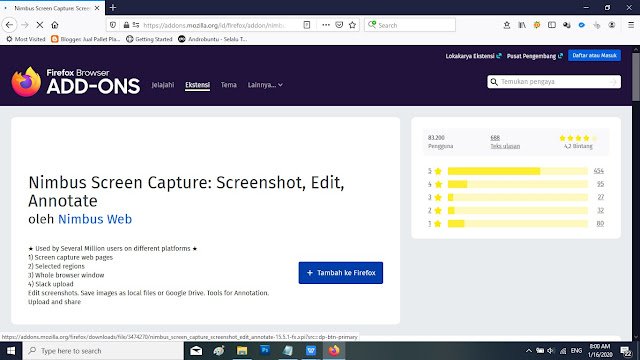Open File Explorer from taskbar
This screenshot has width=640, height=360.
pyautogui.click(x=242, y=351)
